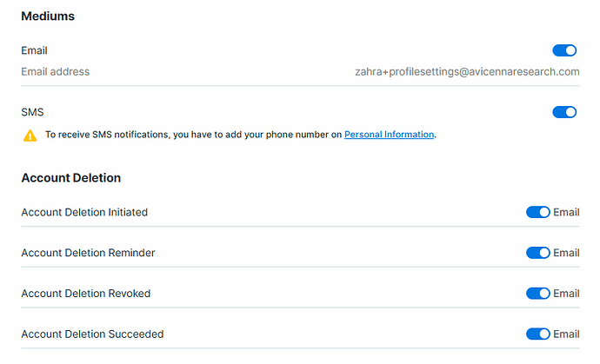Disable Account Deletion Succeeded email toggle
This screenshot has width=600, height=364.
538,334
